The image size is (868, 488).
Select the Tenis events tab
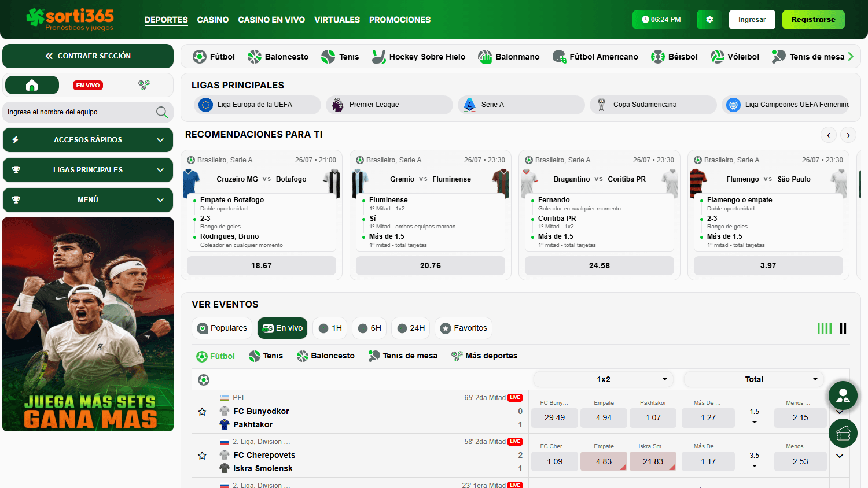point(266,356)
